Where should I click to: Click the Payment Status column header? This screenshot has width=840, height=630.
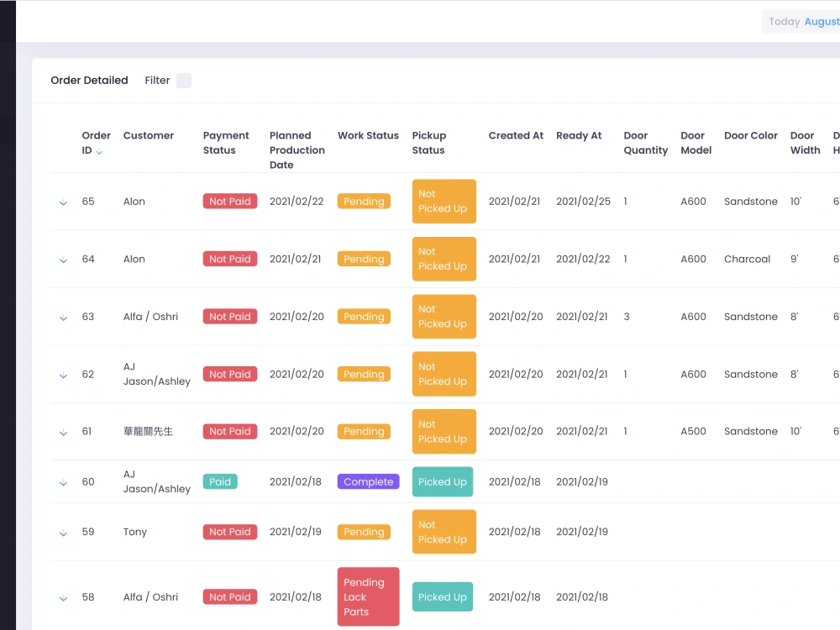[225, 143]
